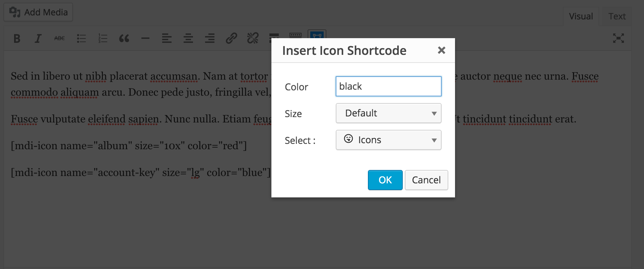Click the paragraph starting 'Fusce vulputate eleifend'
The image size is (644, 269).
click(x=141, y=119)
